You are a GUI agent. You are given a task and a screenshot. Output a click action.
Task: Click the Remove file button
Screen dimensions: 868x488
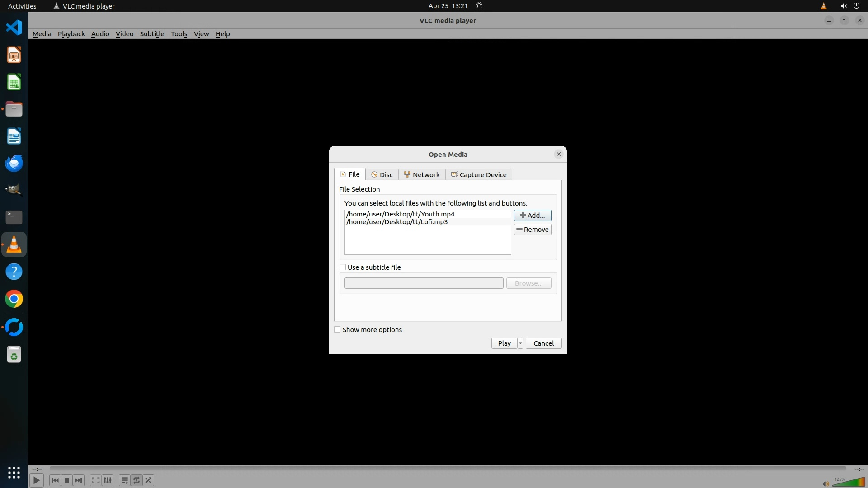(x=532, y=230)
